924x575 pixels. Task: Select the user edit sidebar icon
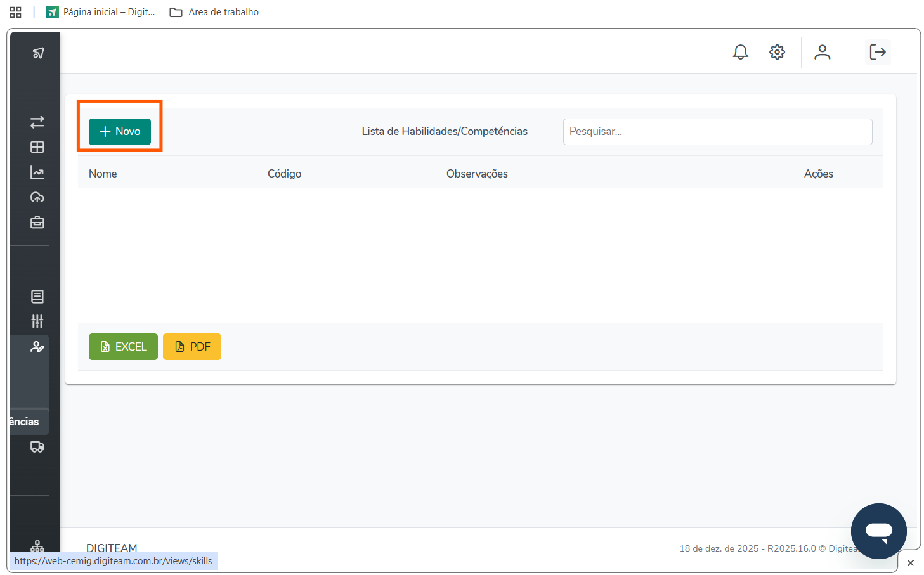point(37,347)
